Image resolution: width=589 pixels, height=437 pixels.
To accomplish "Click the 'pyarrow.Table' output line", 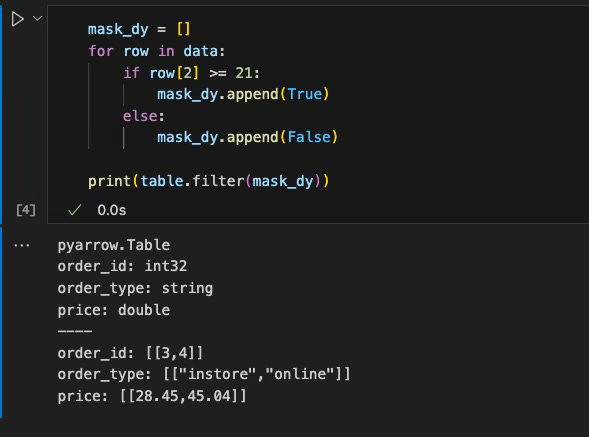I will click(114, 245).
